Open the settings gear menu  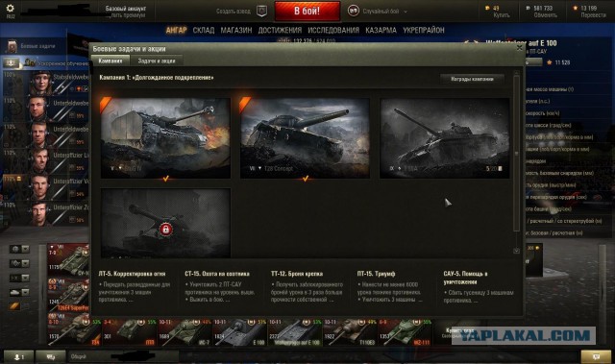pyautogui.click(x=11, y=9)
